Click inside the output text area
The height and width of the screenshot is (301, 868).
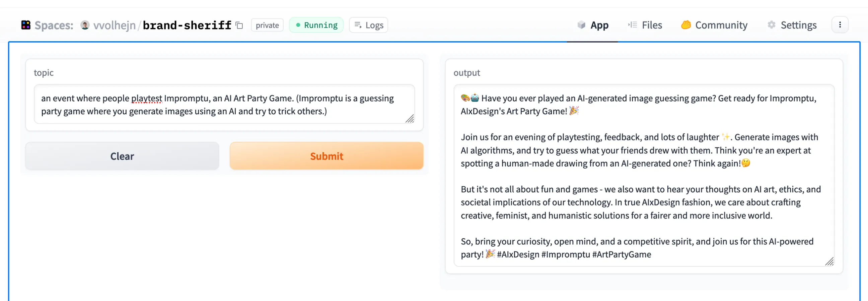(643, 175)
